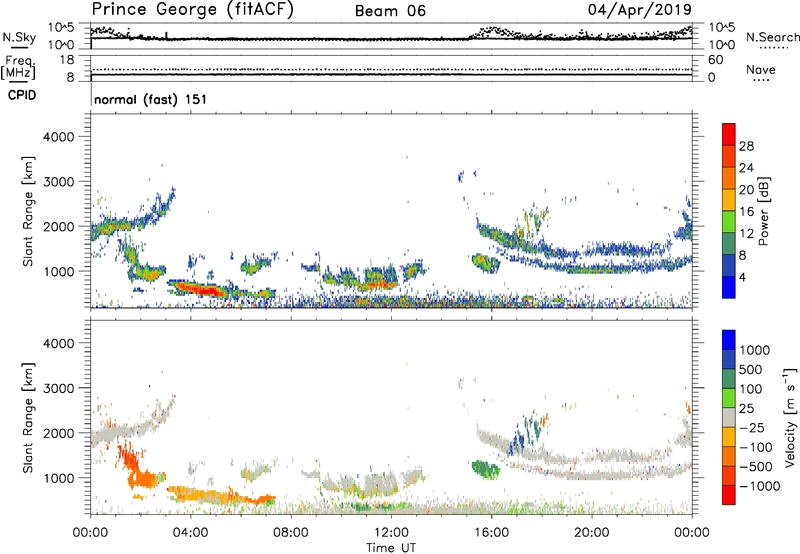Click the red high-power echo band near 04:00
The width and height of the screenshot is (800, 554).
202,290
